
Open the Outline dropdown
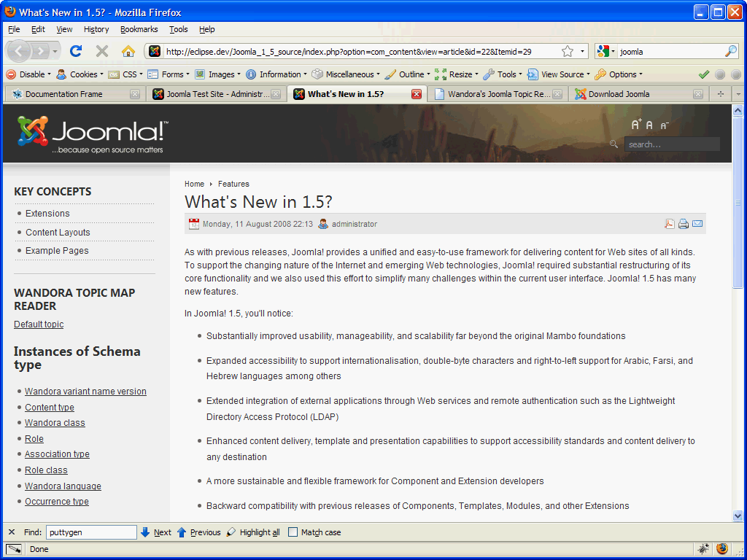coord(409,74)
